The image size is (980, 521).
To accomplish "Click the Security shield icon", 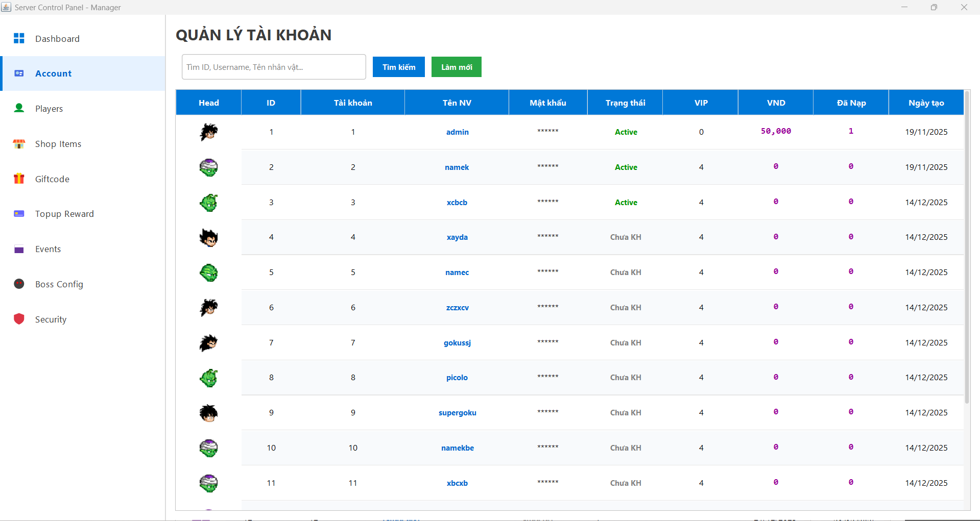I will (x=19, y=319).
